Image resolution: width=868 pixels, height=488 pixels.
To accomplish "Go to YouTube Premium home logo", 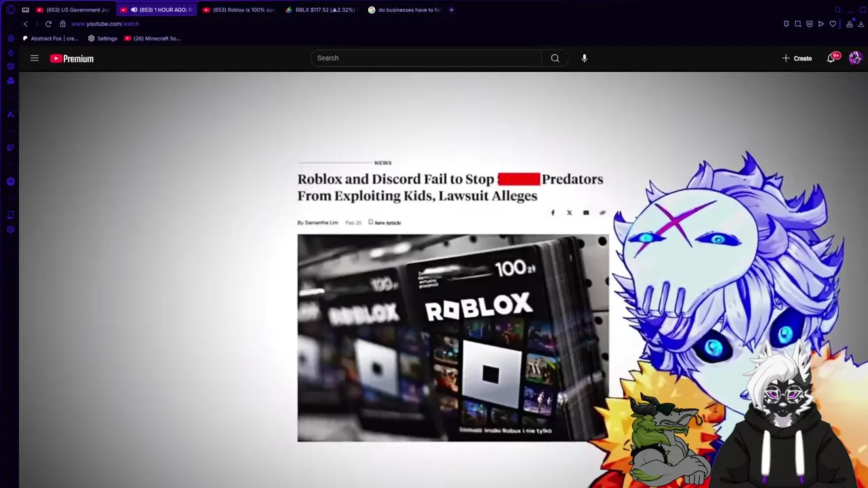I will pos(71,58).
